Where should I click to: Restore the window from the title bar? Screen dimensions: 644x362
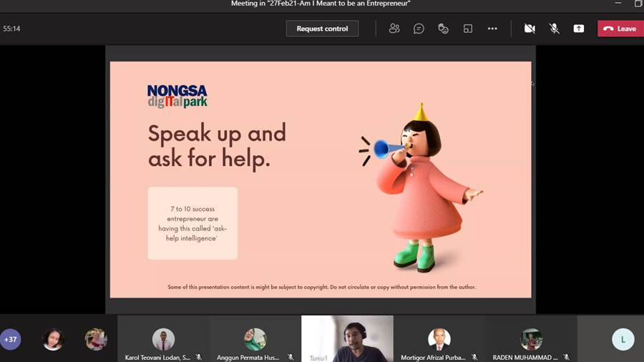(638, 4)
